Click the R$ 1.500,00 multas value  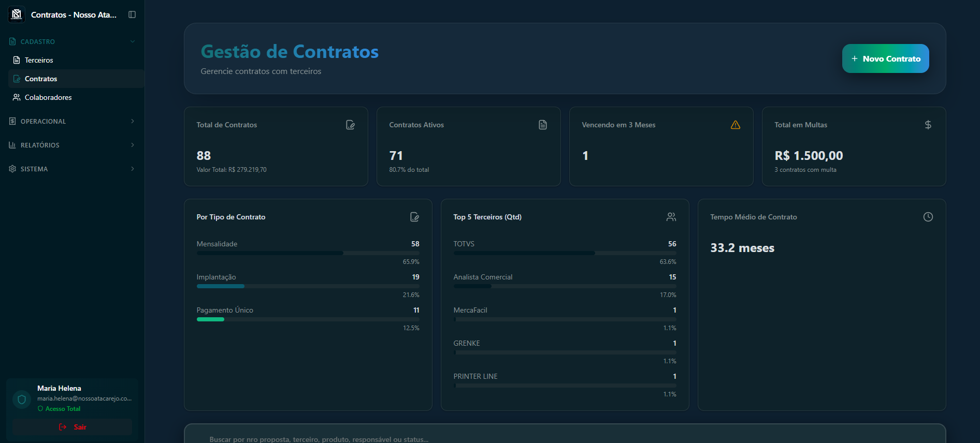(809, 156)
